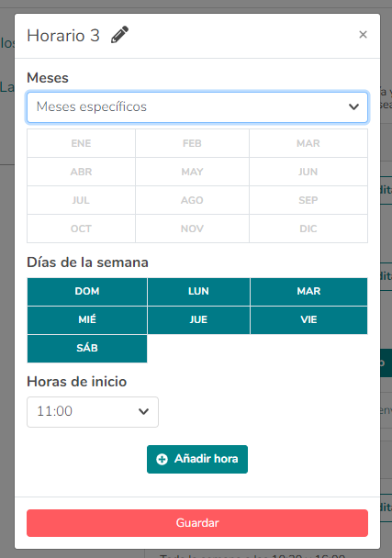
Task: Open the Meses específicos dropdown
Action: pyautogui.click(x=197, y=107)
